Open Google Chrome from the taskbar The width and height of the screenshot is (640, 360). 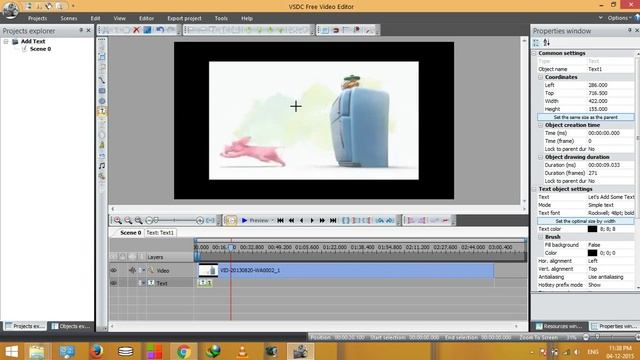click(184, 351)
